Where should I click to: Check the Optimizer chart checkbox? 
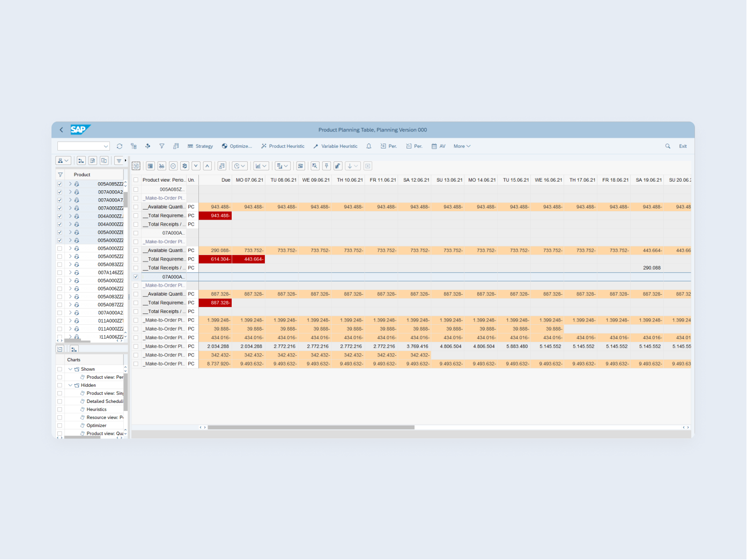coord(60,425)
